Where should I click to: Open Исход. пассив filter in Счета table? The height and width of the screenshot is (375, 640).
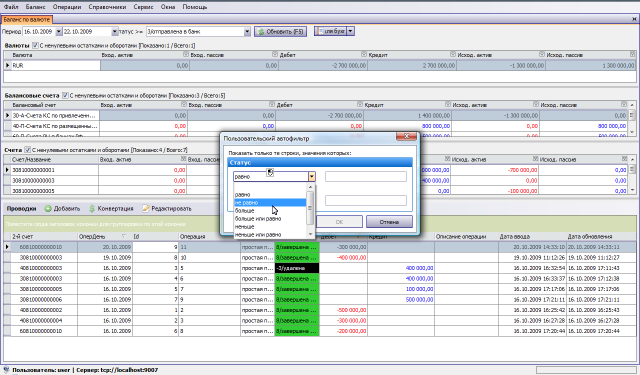[x=624, y=159]
